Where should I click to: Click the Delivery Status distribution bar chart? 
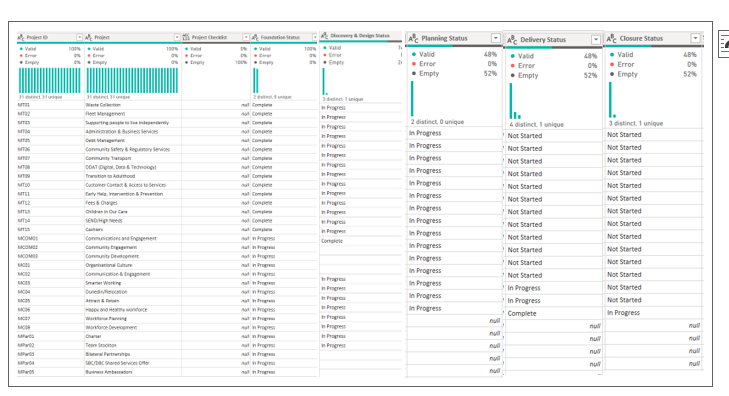pos(515,101)
